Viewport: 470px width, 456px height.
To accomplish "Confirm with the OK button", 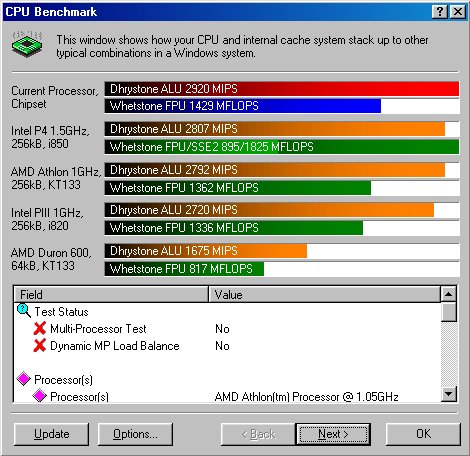I will tap(423, 434).
